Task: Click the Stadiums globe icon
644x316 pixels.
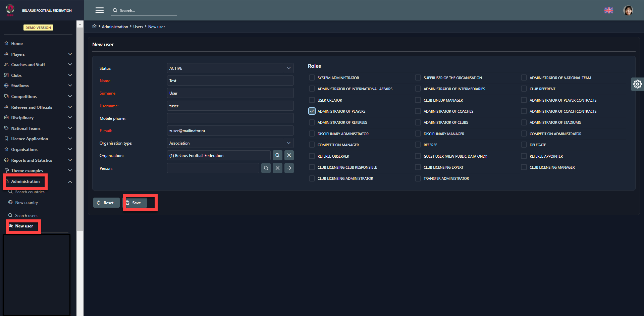Action: click(x=6, y=86)
